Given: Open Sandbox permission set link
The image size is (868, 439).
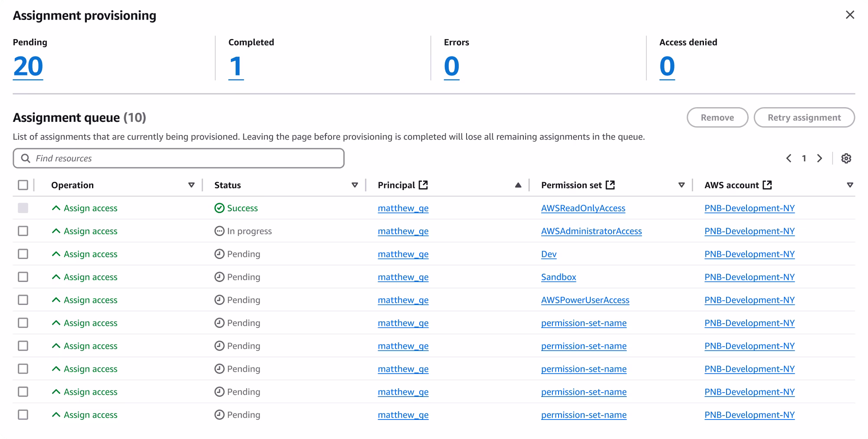Looking at the screenshot, I should (559, 277).
